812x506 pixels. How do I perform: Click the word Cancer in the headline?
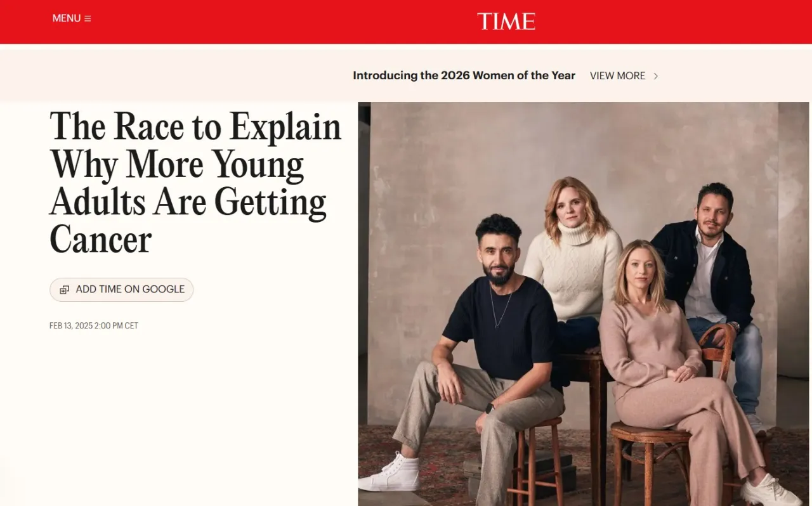click(x=100, y=240)
